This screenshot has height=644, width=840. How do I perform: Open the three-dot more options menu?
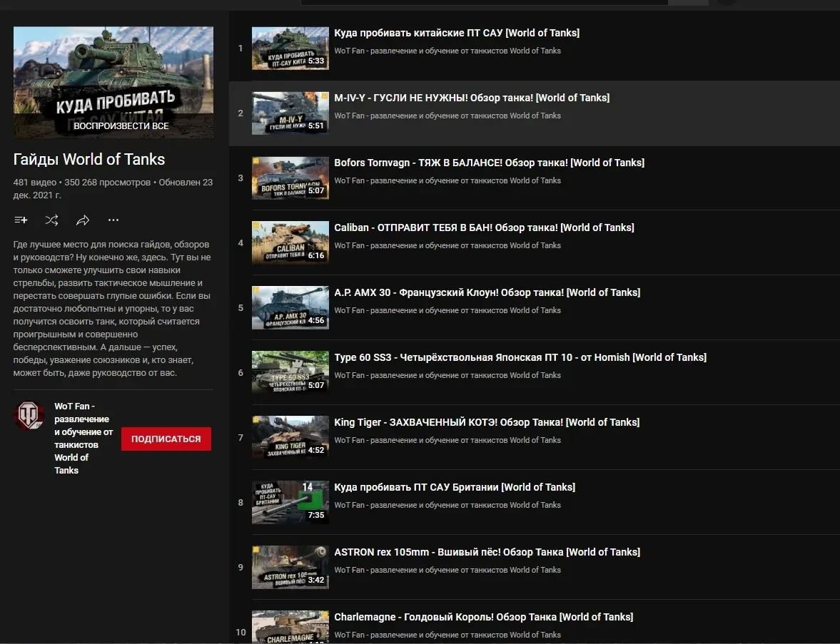click(113, 220)
